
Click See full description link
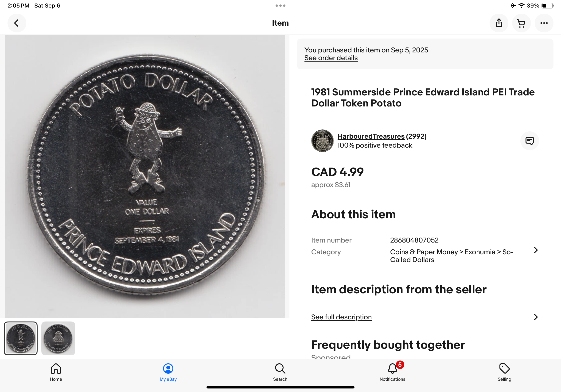pyautogui.click(x=341, y=317)
